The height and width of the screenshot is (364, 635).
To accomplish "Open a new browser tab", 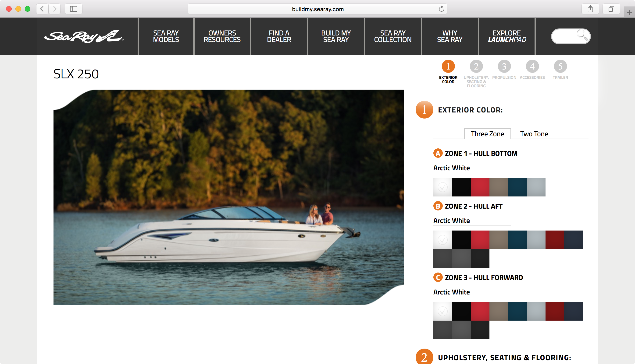I will click(x=629, y=12).
